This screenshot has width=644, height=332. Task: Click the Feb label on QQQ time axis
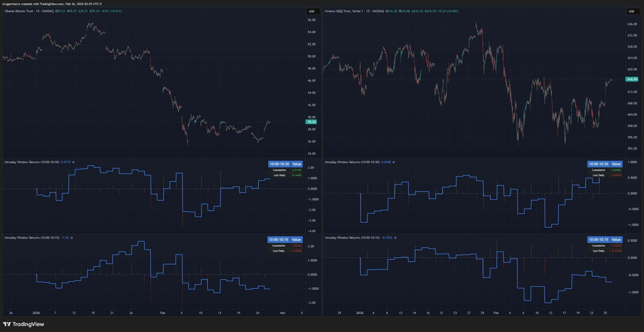(496, 313)
